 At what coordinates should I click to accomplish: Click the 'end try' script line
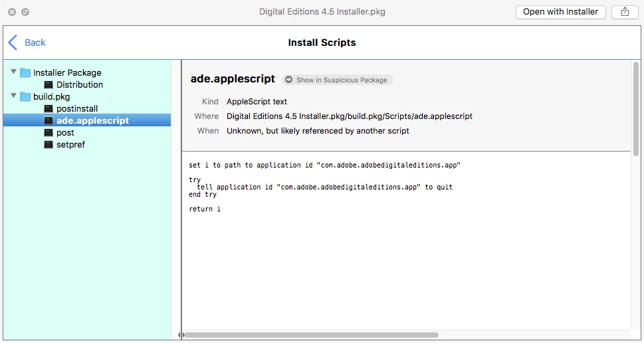[x=203, y=194]
